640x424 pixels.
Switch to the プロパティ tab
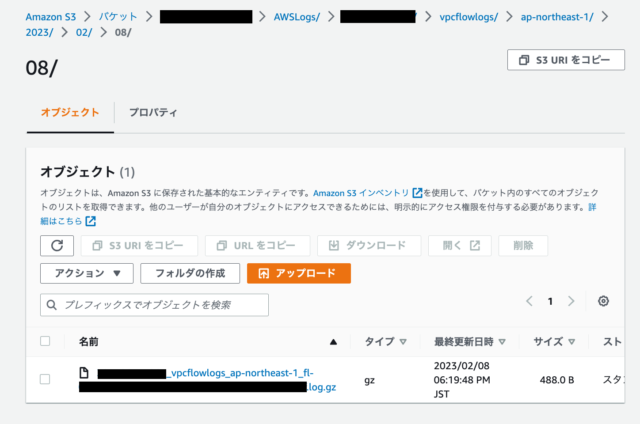pos(153,112)
